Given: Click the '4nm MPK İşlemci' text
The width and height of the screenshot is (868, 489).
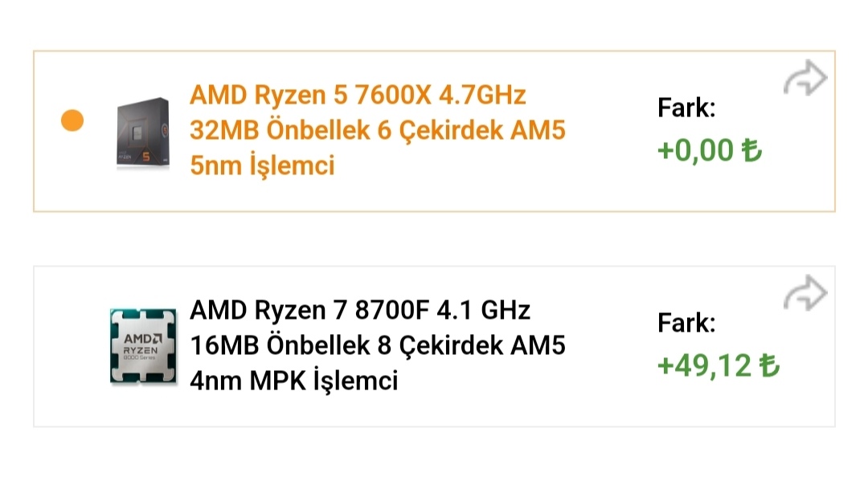Looking at the screenshot, I should (294, 381).
